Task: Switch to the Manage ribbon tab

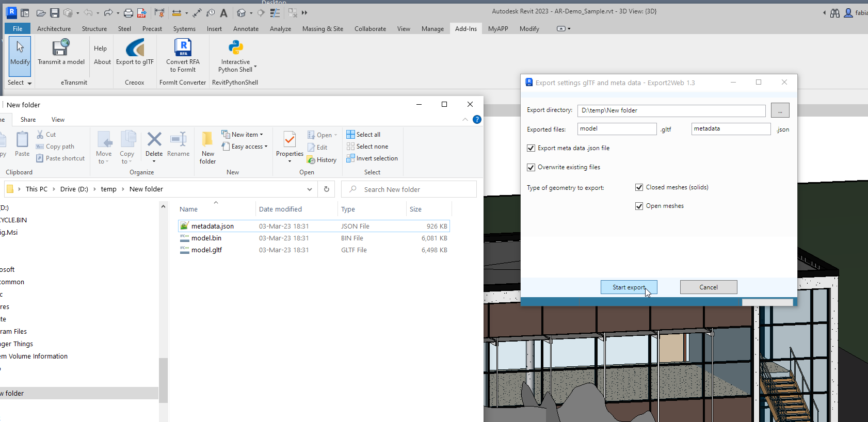Action: tap(432, 29)
